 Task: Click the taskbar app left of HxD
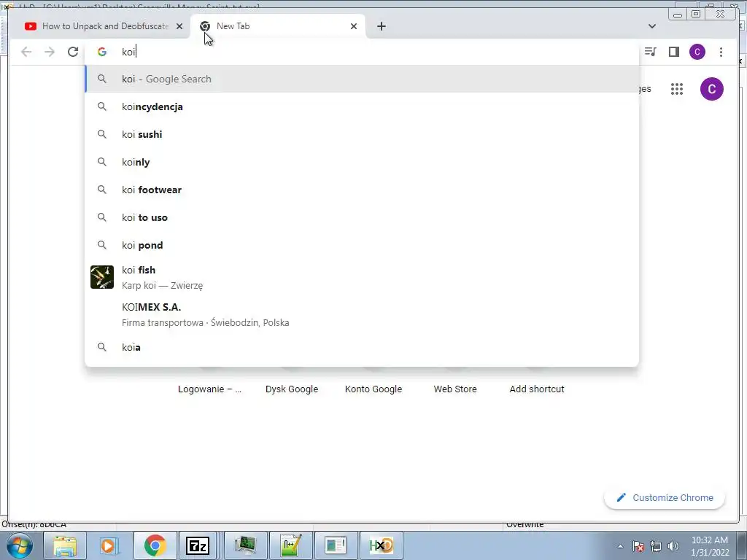coord(336,545)
